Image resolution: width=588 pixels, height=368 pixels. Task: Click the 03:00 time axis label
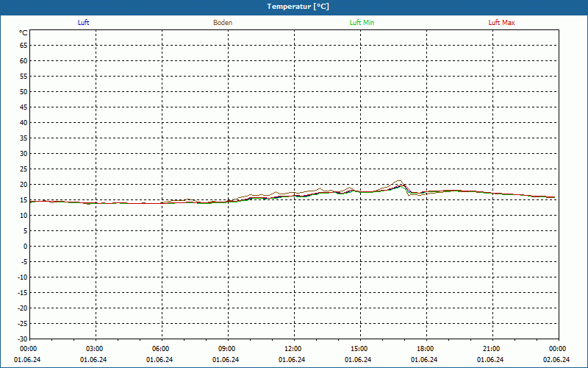[94, 349]
